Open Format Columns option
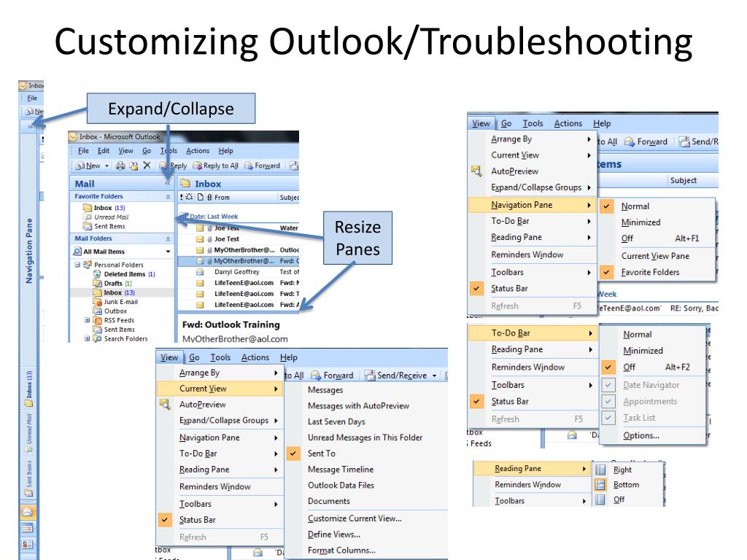747x560 pixels. 341,550
